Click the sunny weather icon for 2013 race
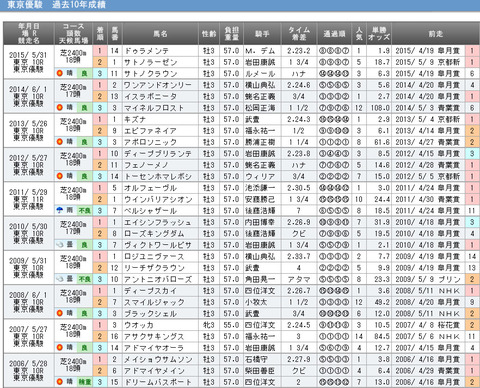The image size is (480, 388). [60, 142]
